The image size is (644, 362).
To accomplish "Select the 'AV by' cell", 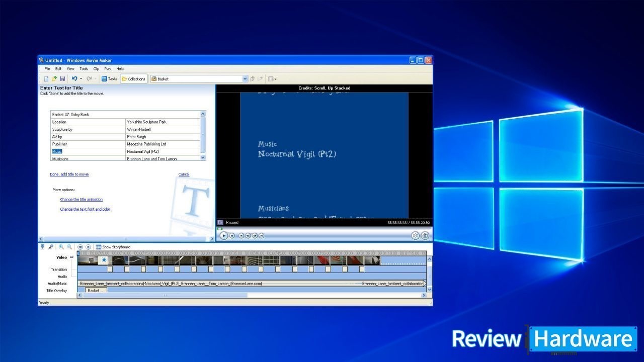I will pyautogui.click(x=88, y=137).
